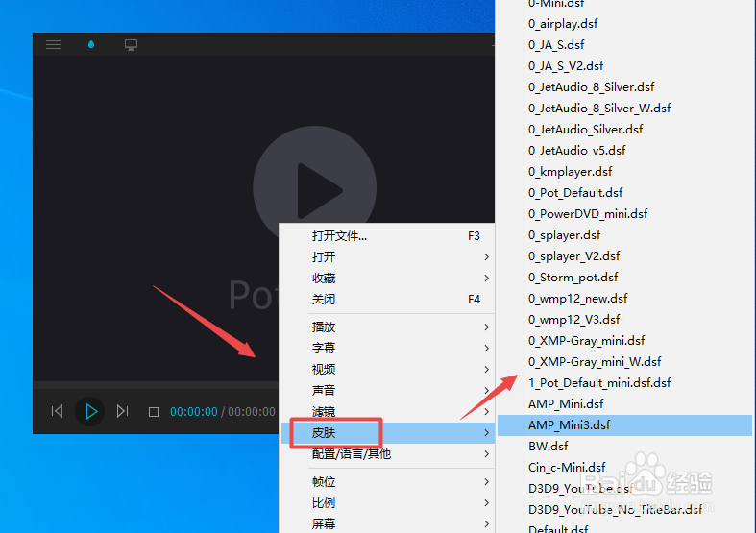Select skin BW.dsf
Screen dimensions: 756x533
[624, 447]
